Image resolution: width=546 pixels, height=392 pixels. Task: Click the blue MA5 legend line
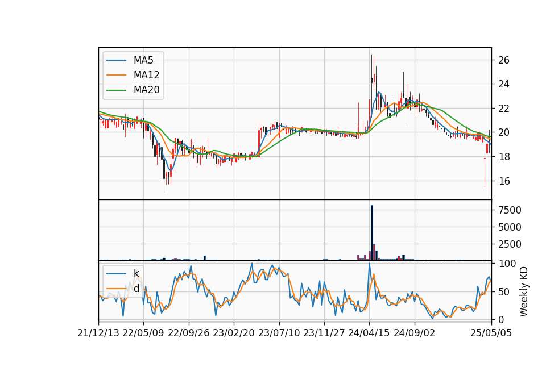coord(116,60)
